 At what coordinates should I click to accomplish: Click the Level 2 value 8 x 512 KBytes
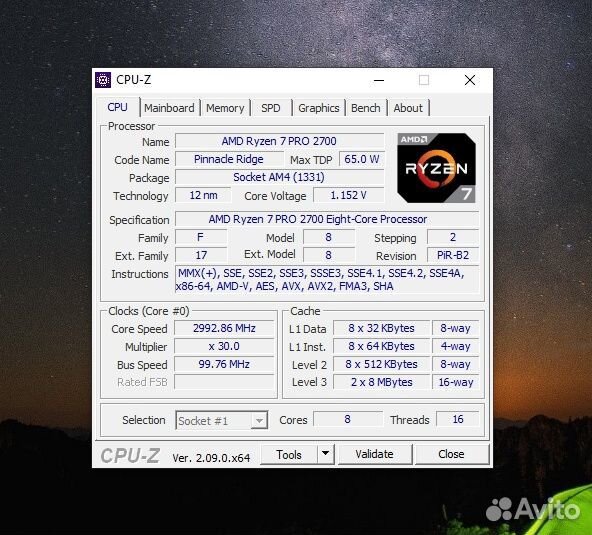pyautogui.click(x=381, y=364)
